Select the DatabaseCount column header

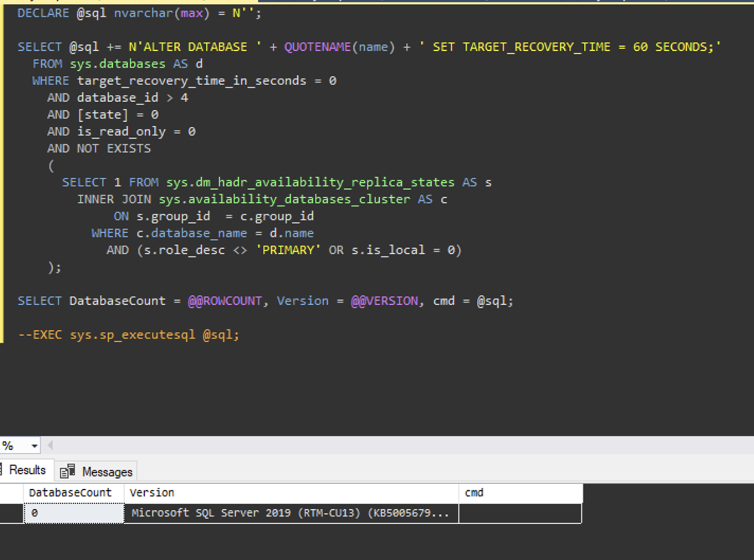[x=70, y=493]
